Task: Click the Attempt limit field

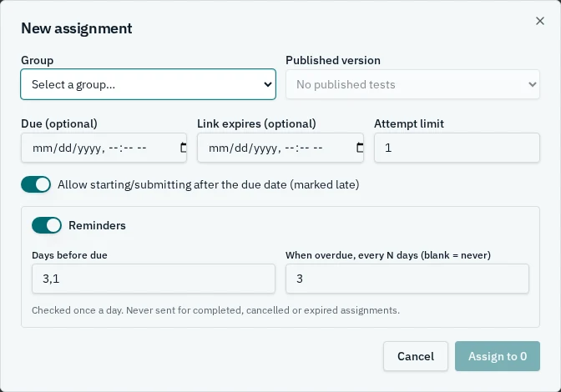Action: point(457,148)
